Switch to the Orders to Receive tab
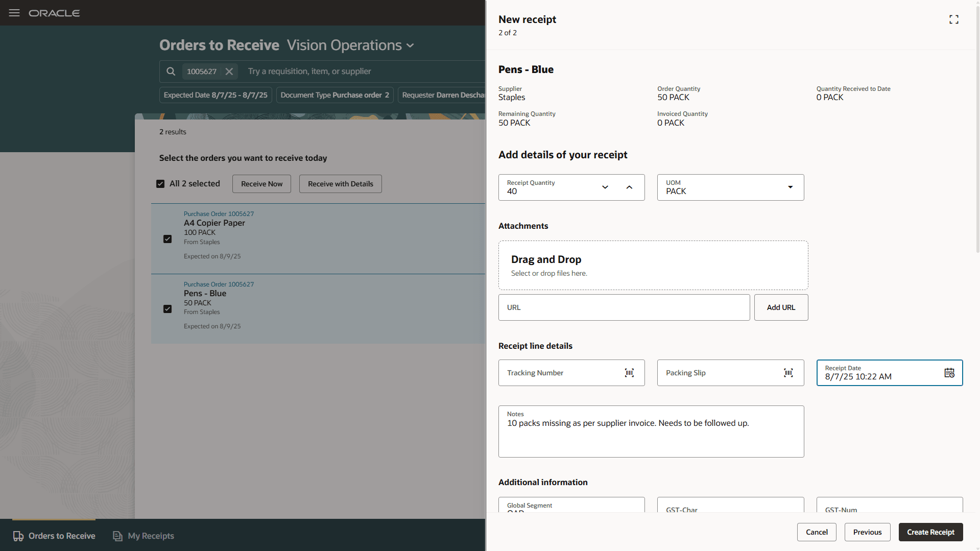The image size is (980, 551). [x=54, y=536]
